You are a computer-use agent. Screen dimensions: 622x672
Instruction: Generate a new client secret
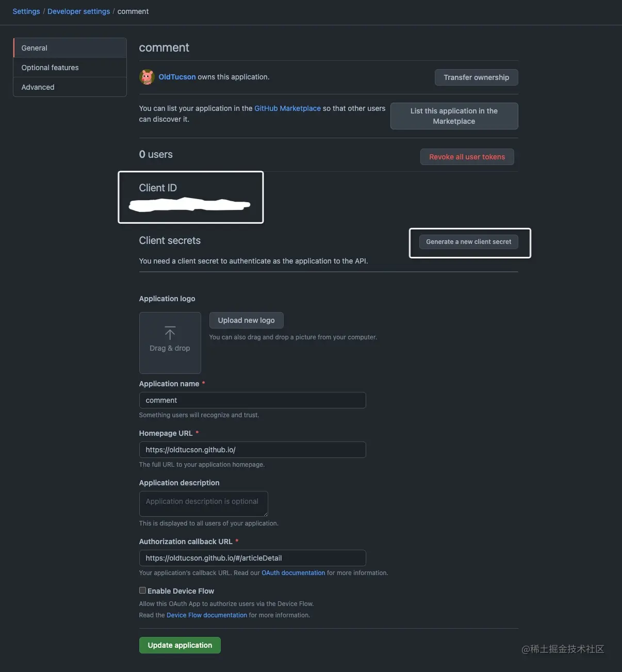(469, 241)
